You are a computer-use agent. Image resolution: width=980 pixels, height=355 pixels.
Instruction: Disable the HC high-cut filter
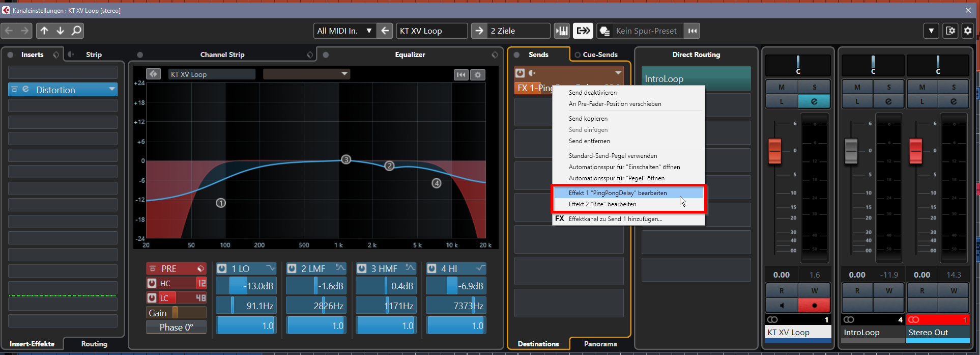coord(152,283)
